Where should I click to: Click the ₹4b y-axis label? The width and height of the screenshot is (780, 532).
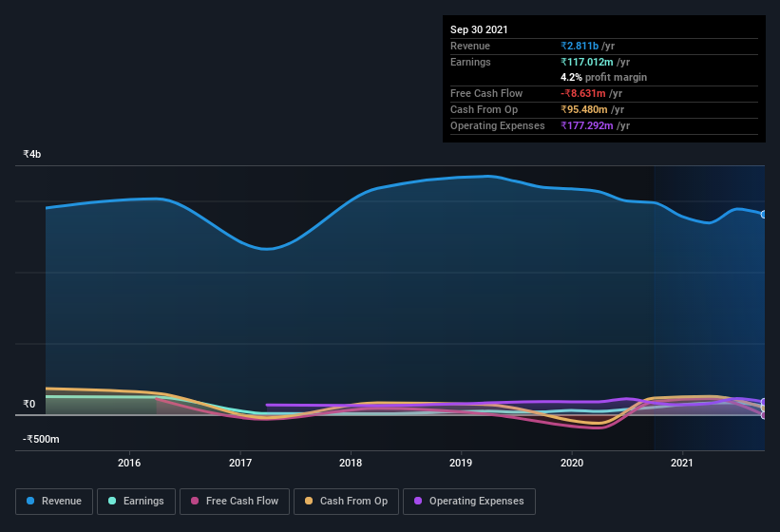point(32,154)
